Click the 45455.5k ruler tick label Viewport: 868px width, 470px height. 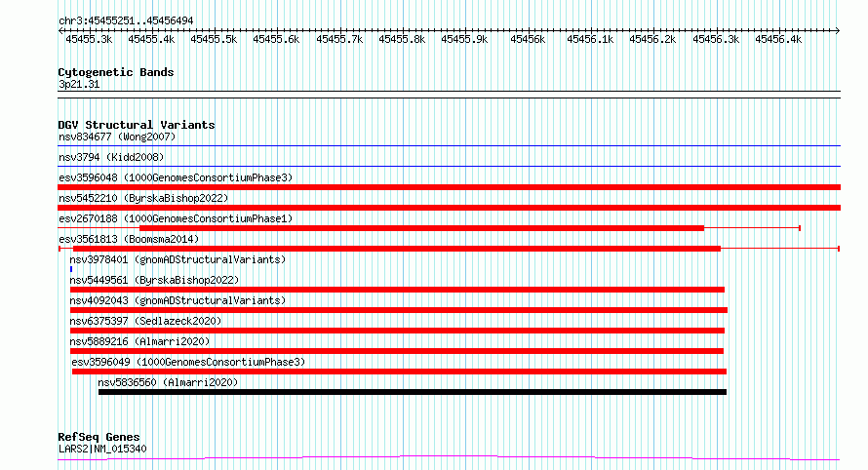[214, 39]
